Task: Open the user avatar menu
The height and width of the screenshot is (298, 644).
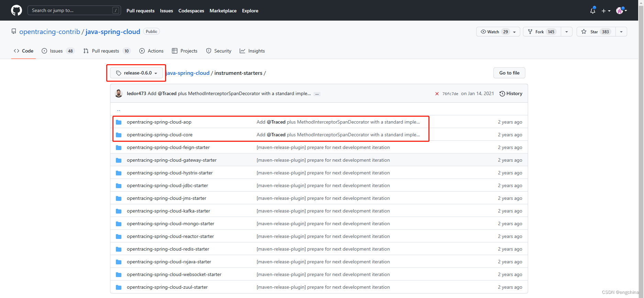Action: tap(622, 11)
